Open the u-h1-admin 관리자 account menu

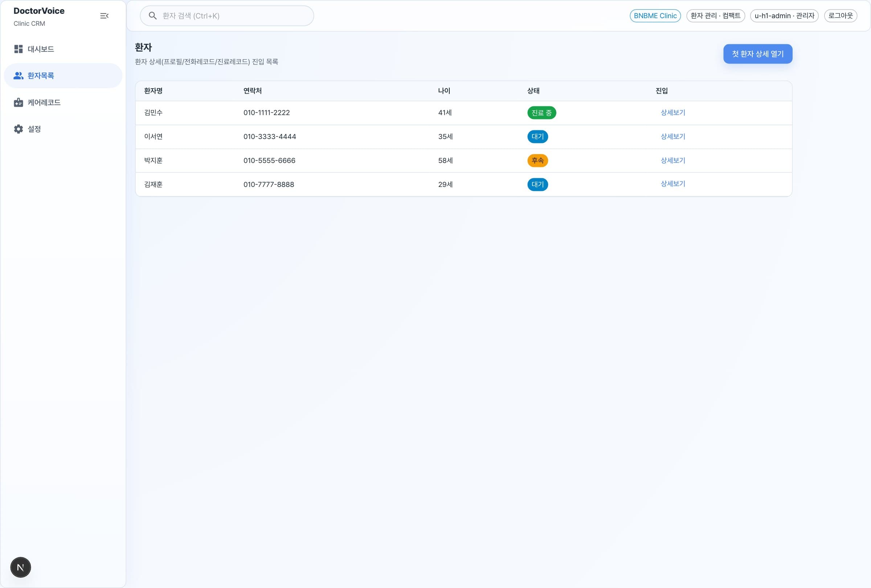tap(784, 15)
